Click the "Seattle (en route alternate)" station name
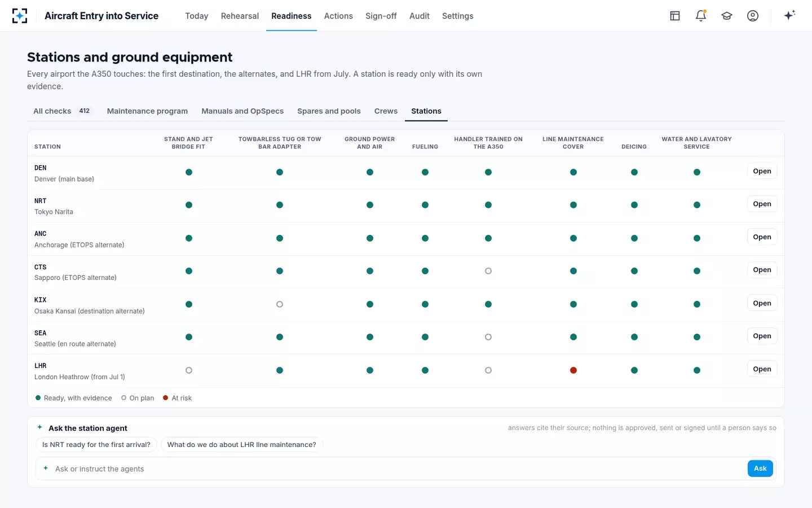 pyautogui.click(x=75, y=344)
